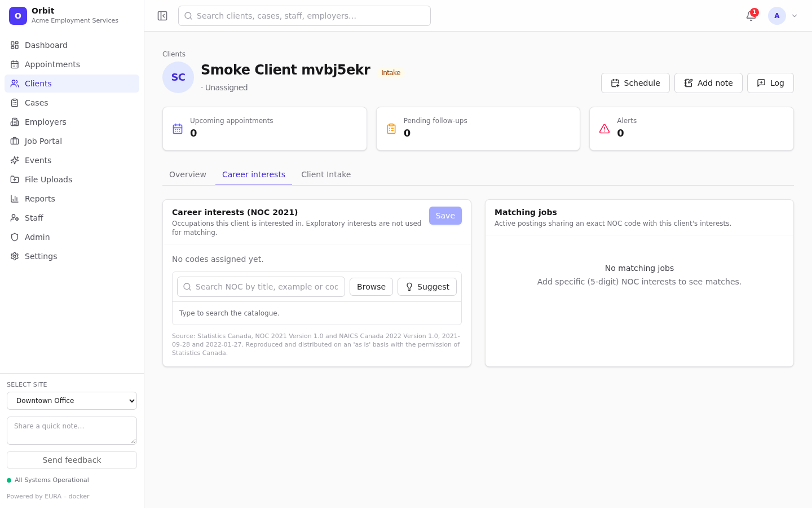Open the notifications bell
The image size is (812, 508).
click(x=751, y=16)
